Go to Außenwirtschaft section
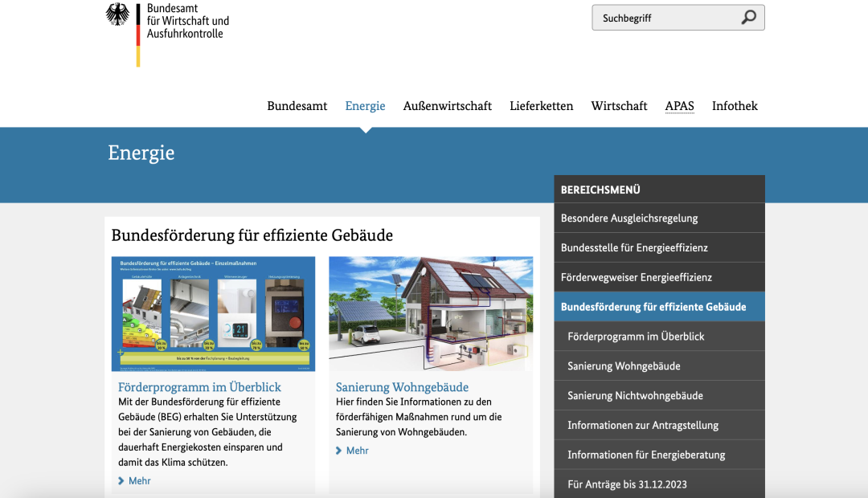 (x=448, y=106)
